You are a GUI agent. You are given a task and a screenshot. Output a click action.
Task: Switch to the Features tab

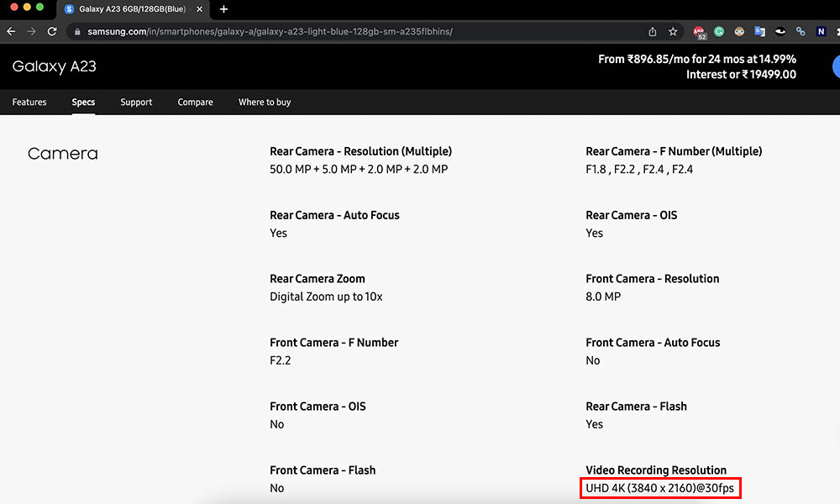[x=29, y=102]
